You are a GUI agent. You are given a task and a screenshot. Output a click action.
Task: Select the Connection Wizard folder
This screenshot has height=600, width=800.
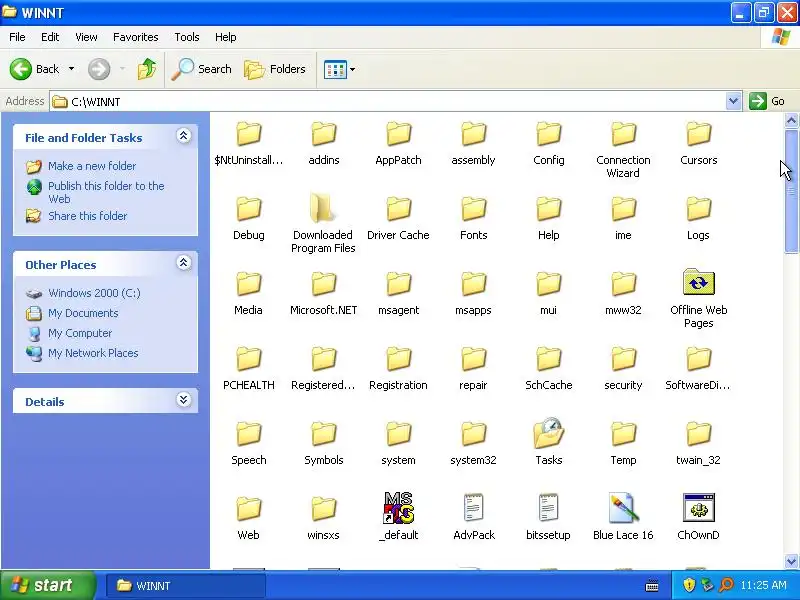(623, 149)
